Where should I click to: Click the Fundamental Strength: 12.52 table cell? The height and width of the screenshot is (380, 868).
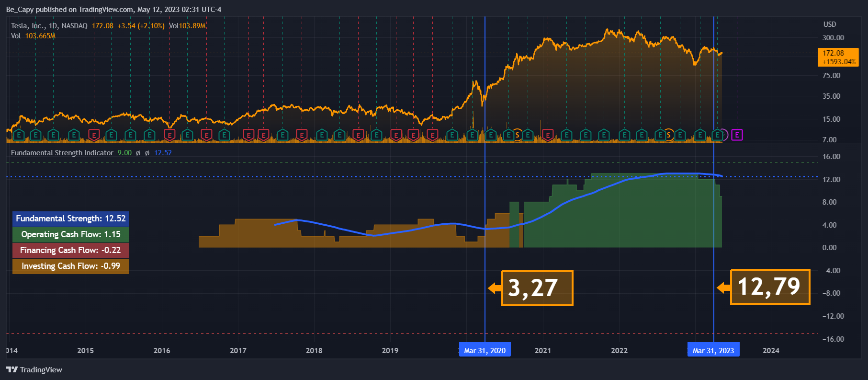point(71,219)
